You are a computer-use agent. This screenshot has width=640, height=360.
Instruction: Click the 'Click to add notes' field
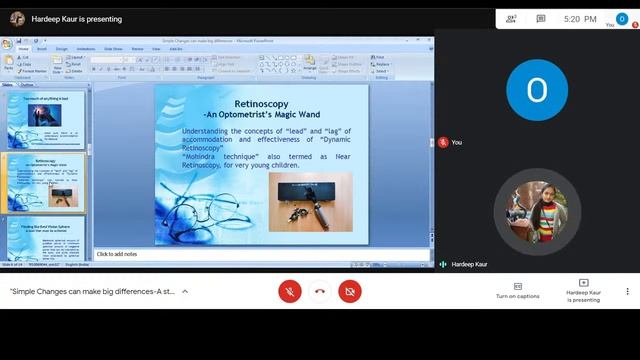tap(261, 254)
